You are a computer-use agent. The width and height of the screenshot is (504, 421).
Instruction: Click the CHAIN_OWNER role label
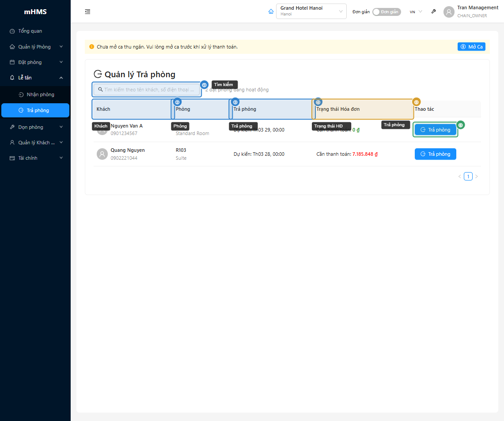tap(472, 16)
